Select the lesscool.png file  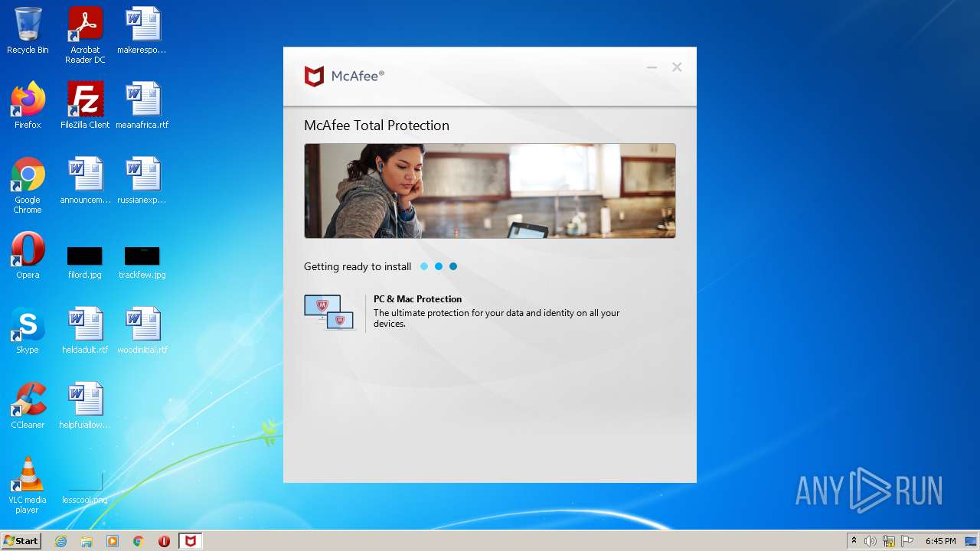pos(85,488)
